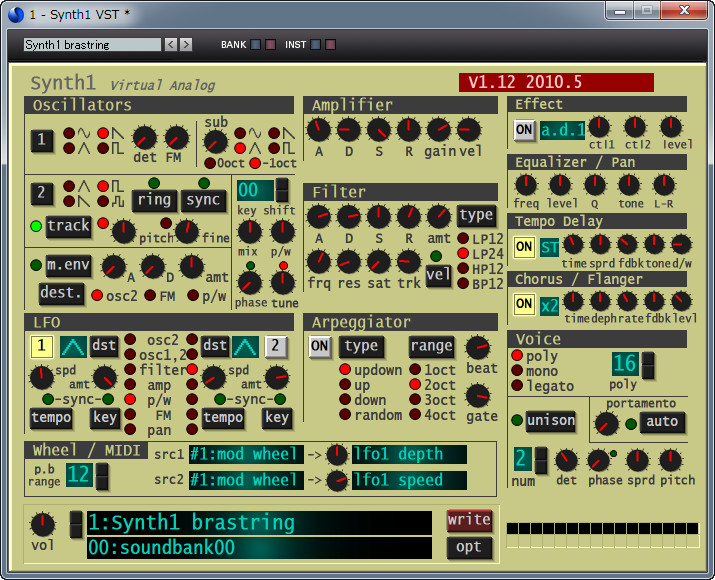
Task: Click the amplifier gain knob
Action: pyautogui.click(x=439, y=130)
